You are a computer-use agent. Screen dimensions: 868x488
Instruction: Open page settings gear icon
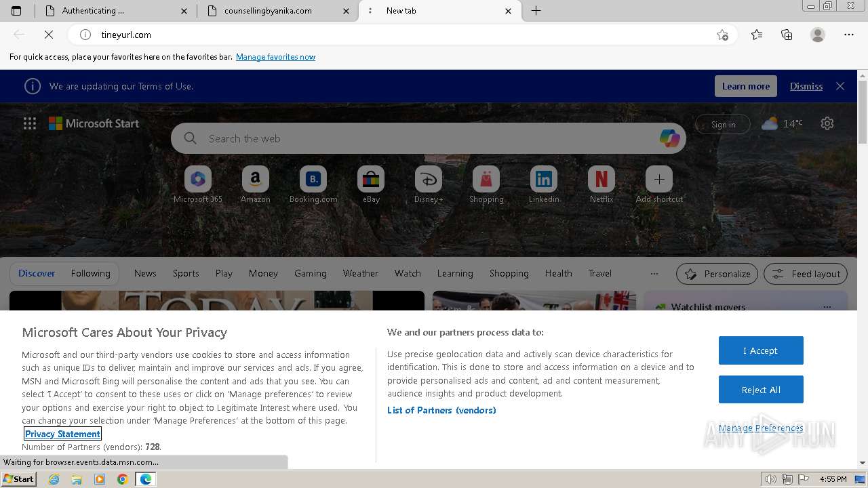coord(827,123)
